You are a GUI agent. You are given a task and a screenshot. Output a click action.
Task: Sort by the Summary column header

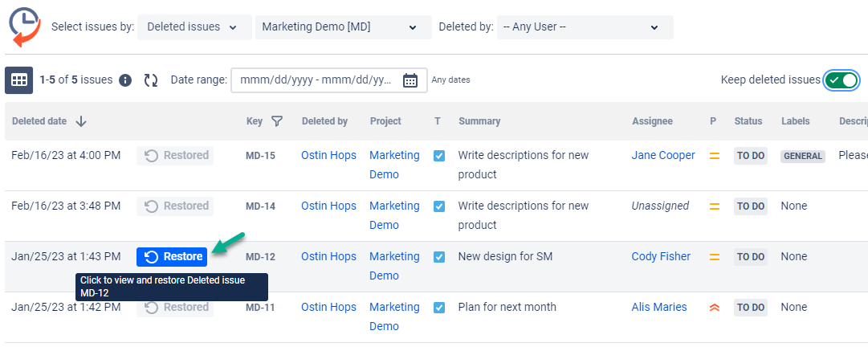pyautogui.click(x=479, y=121)
